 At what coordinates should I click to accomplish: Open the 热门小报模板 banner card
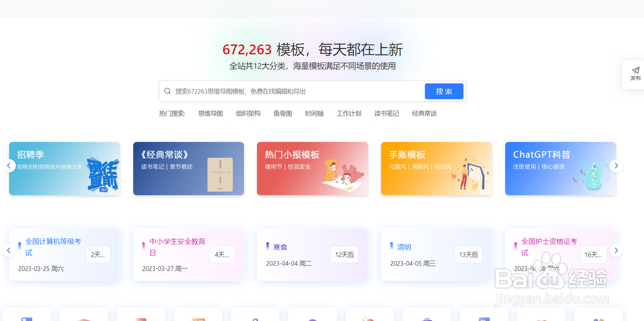[x=312, y=169]
